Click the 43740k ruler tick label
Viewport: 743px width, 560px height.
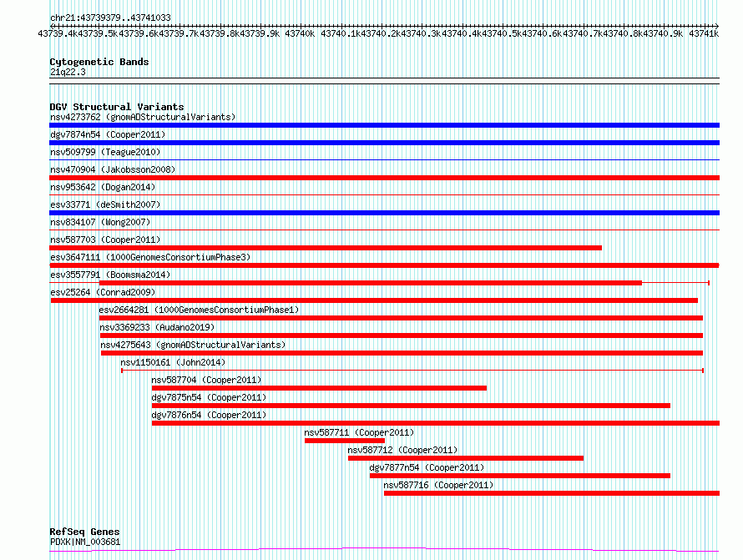(x=300, y=33)
